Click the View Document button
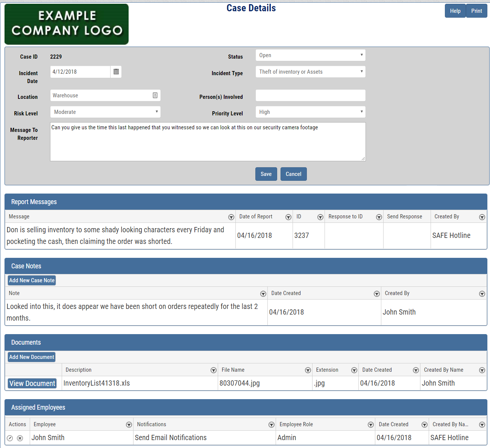This screenshot has width=490, height=448. (x=32, y=383)
